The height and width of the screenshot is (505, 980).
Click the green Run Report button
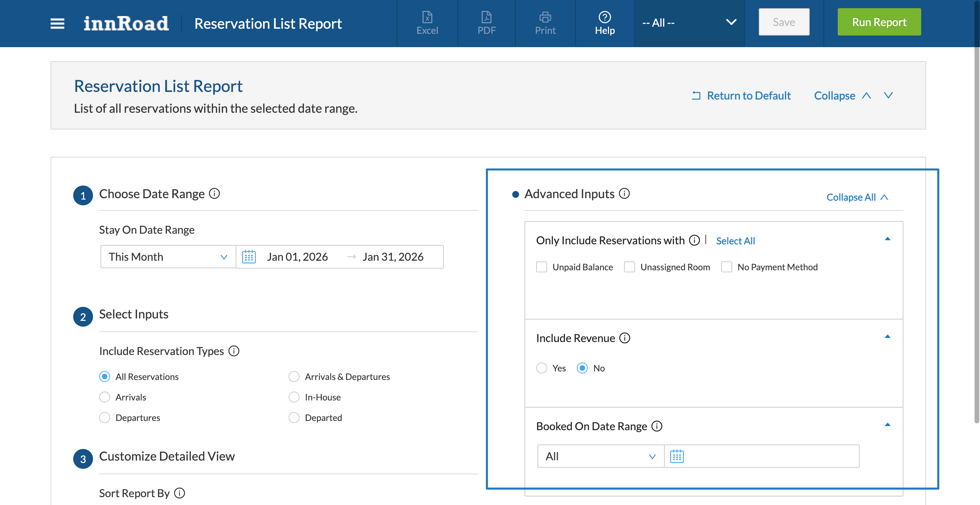(879, 22)
